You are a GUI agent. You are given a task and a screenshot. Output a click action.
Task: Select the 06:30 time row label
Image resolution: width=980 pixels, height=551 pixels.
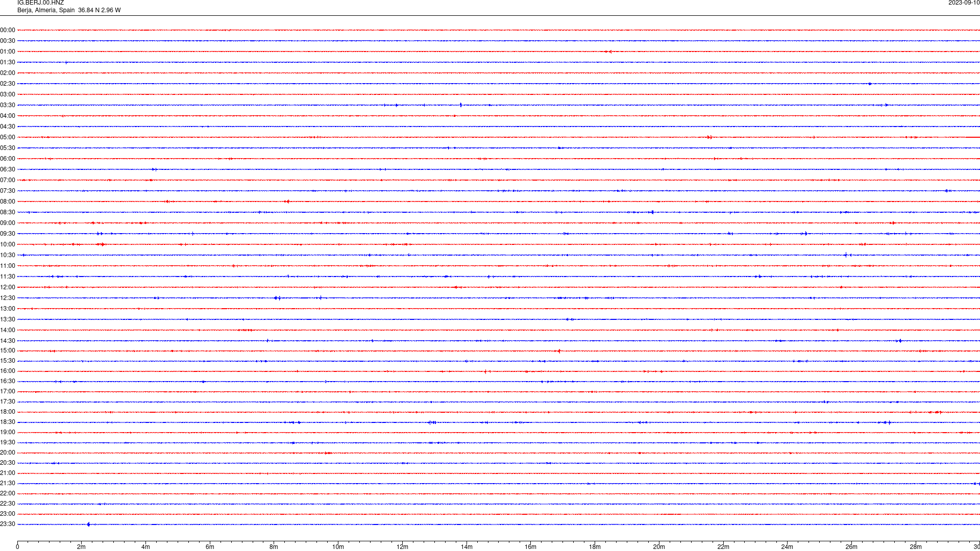8,169
